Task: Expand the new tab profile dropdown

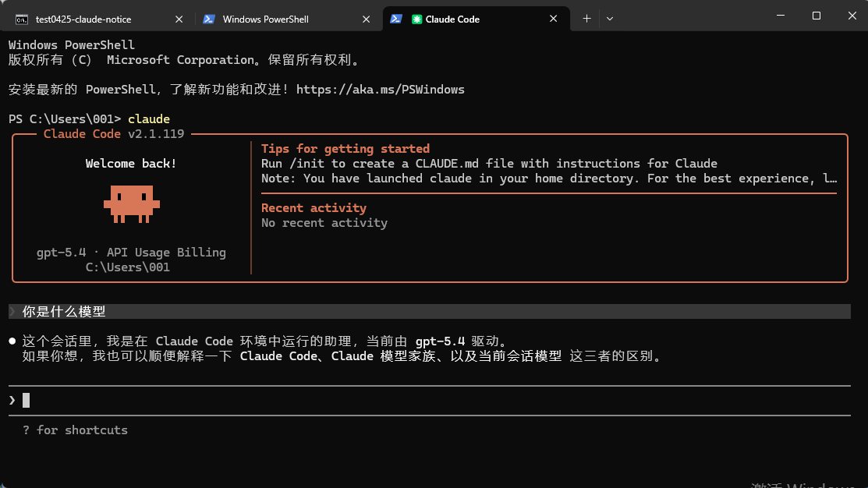Action: point(610,19)
